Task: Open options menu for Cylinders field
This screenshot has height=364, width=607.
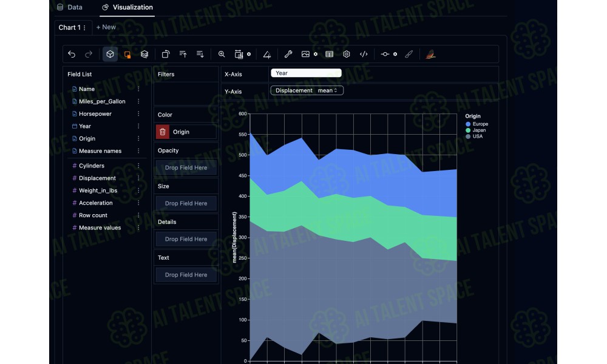Action: coord(138,166)
